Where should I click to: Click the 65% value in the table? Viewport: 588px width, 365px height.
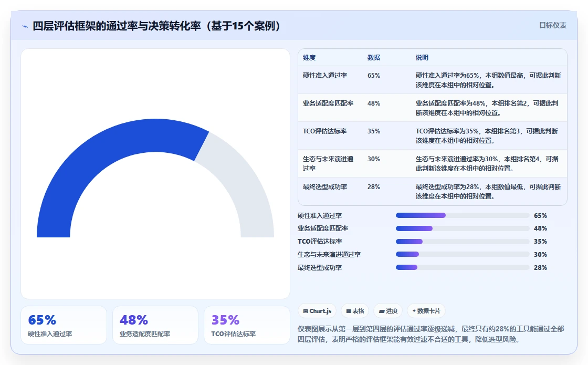click(374, 76)
